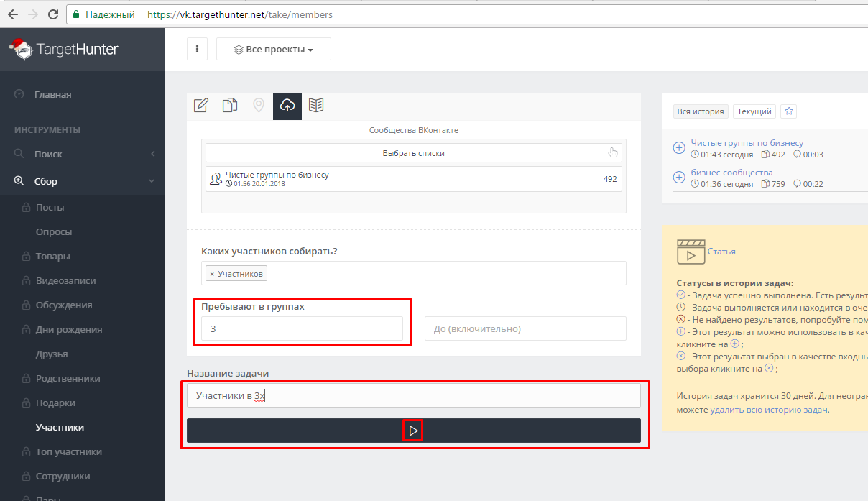Switch to the Текущий history tab

754,111
